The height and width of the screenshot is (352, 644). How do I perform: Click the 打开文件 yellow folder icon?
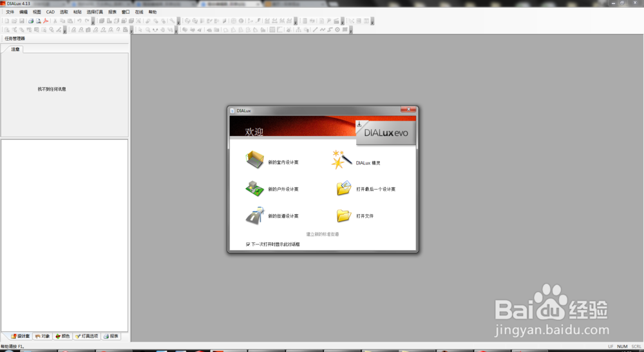coord(344,215)
